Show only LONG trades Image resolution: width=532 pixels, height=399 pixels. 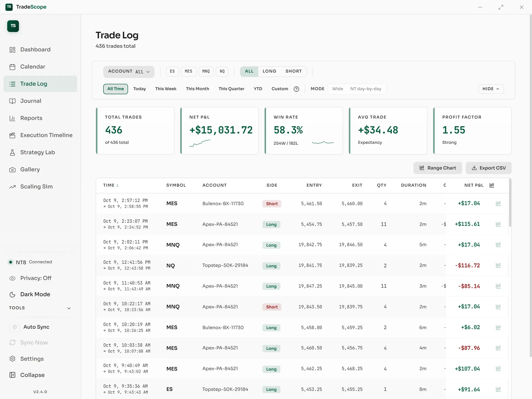tap(269, 71)
